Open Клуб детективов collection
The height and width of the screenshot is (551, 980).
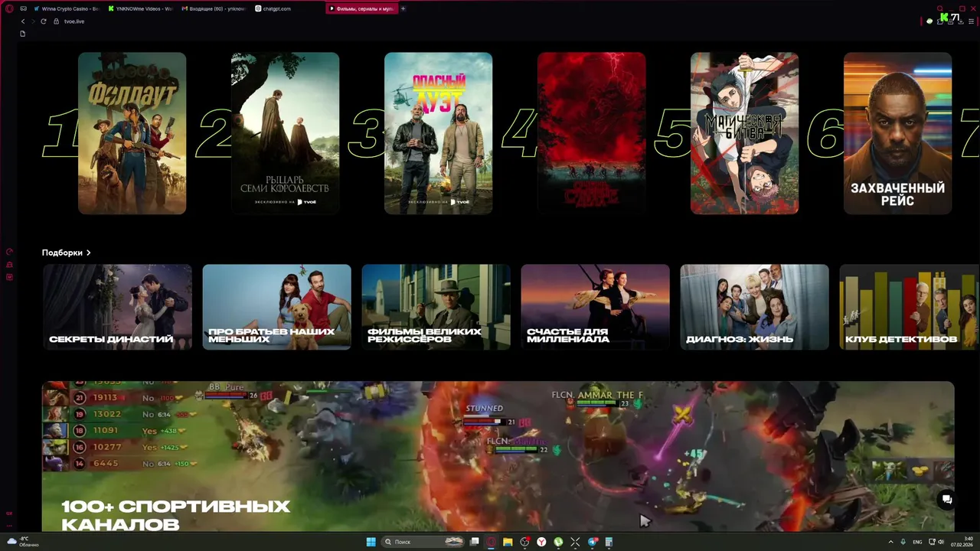tap(910, 307)
